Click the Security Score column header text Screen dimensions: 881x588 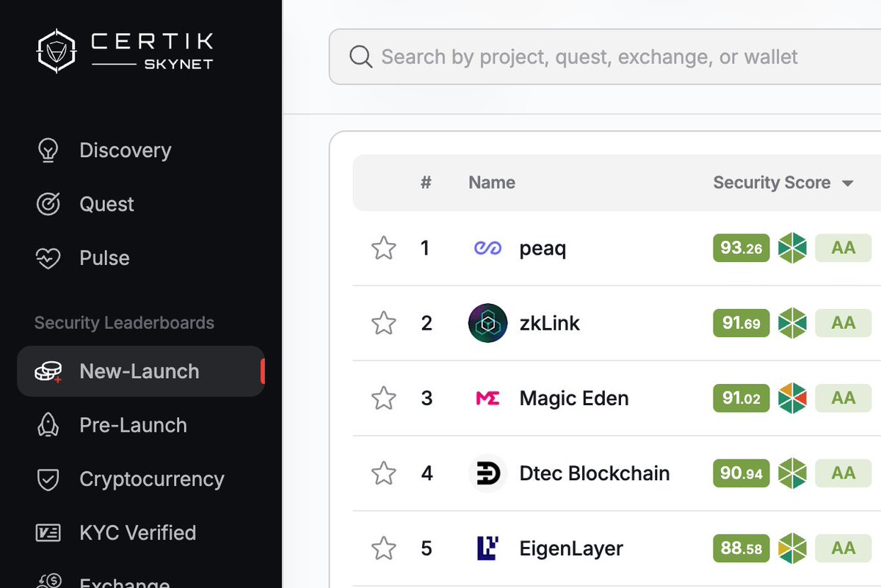772,183
